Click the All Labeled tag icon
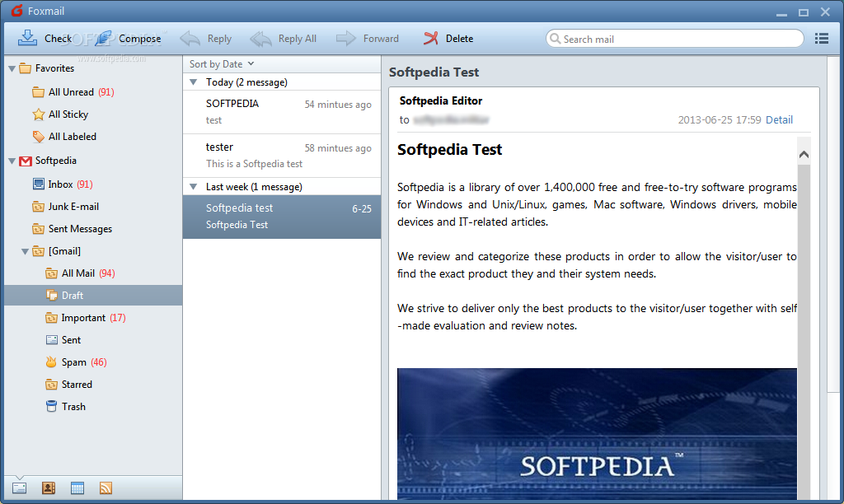844x504 pixels. pos(38,137)
